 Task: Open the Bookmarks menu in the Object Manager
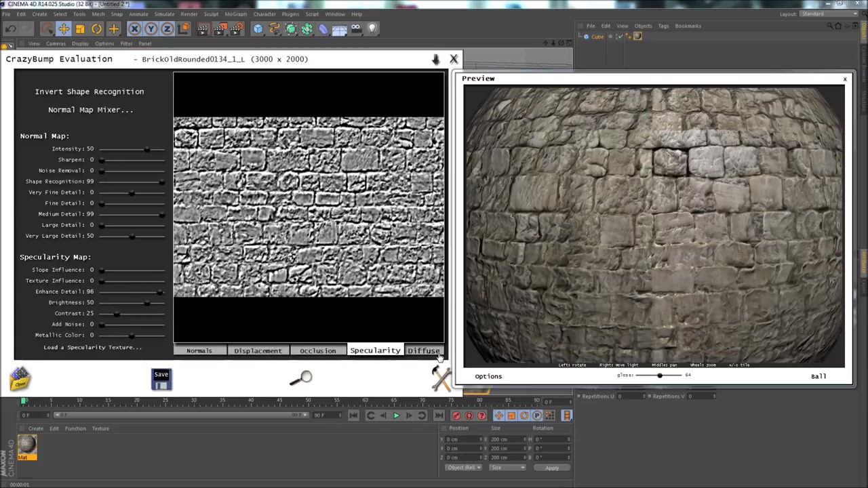click(688, 26)
